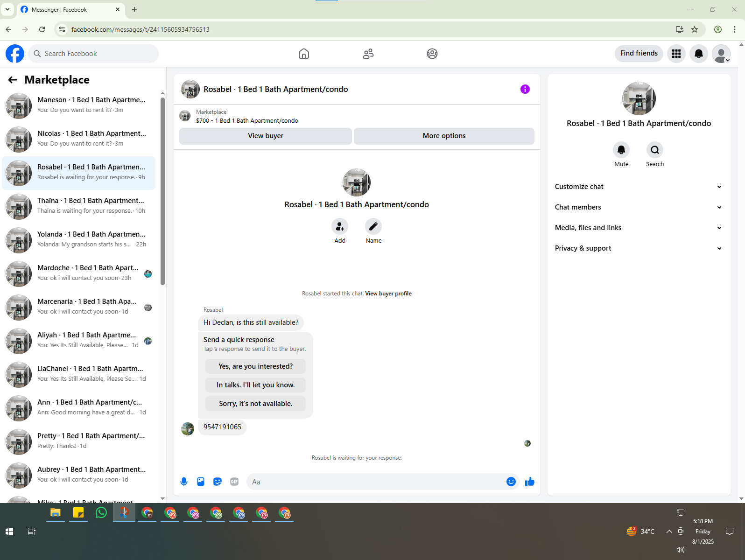Open Yolanda conversation
The width and height of the screenshot is (745, 560).
coord(79,240)
